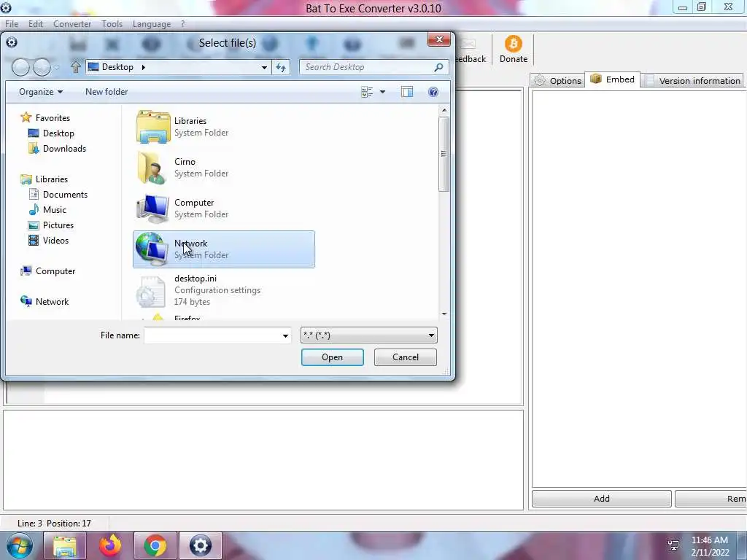Viewport: 747px width, 560px height.
Task: Open the question mark help menu
Action: (182, 24)
